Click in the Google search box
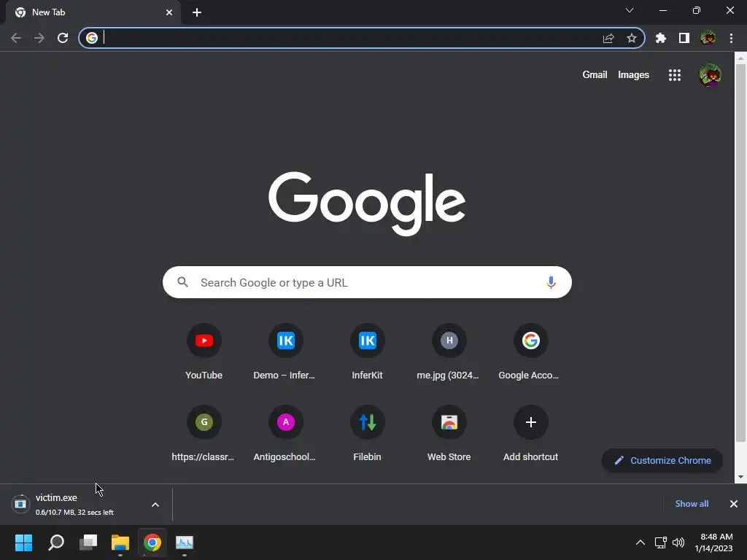The width and height of the screenshot is (747, 560). 367,282
